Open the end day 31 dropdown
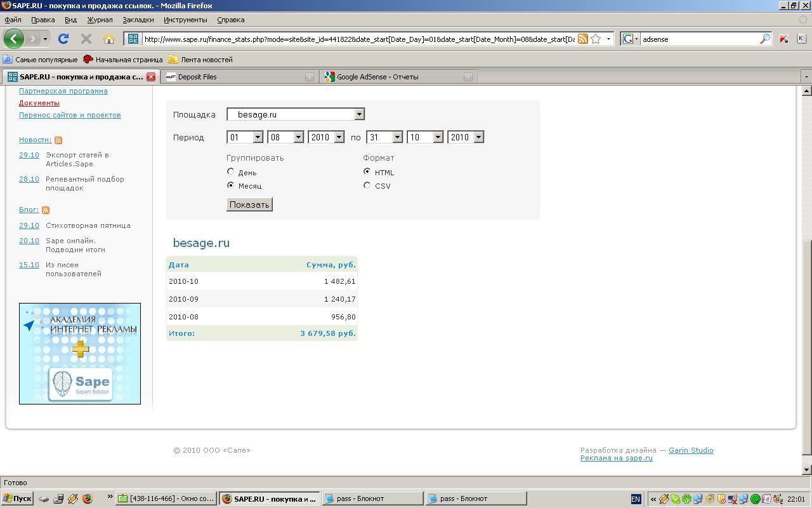The height and width of the screenshot is (508, 812). click(x=384, y=137)
